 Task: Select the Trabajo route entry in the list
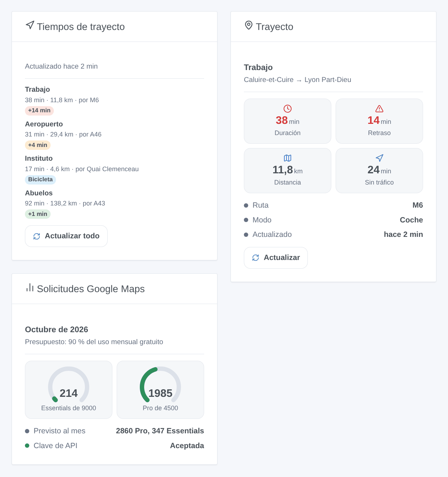[115, 100]
